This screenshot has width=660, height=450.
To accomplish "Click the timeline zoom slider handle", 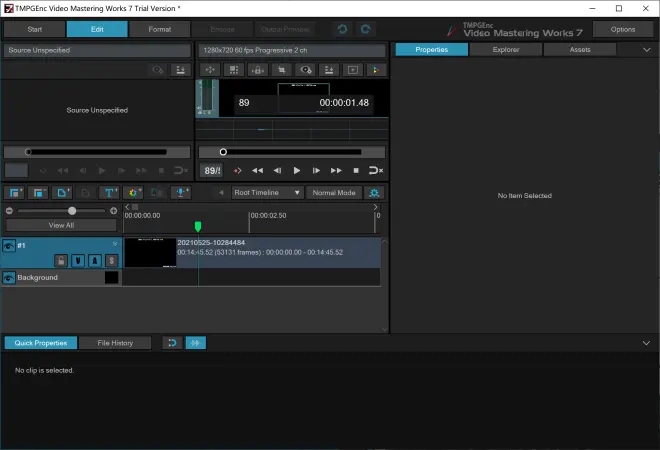I will (72, 210).
